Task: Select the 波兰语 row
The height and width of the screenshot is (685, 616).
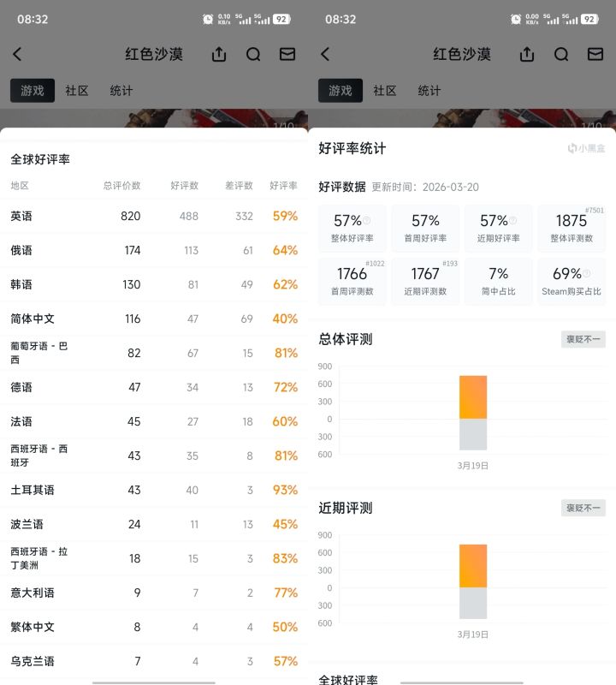Action: coord(154,524)
